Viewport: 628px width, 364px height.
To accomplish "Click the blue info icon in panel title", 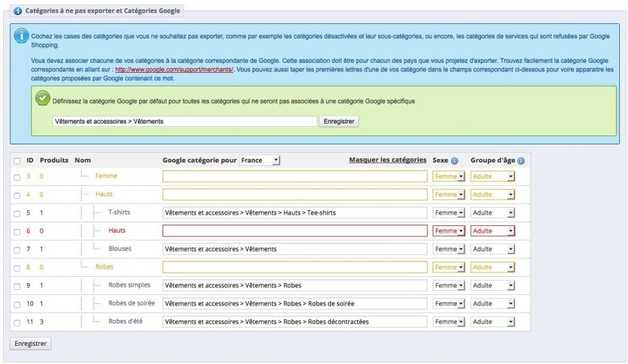I will click(18, 11).
